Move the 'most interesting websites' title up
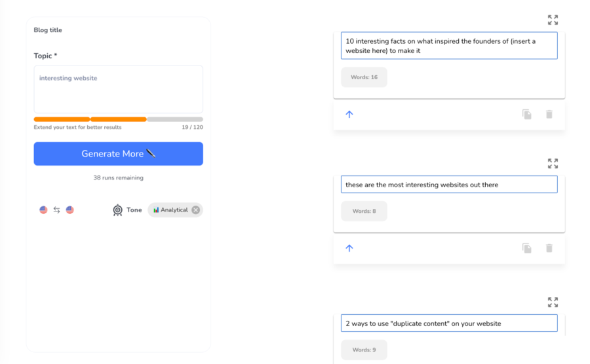Viewport: 590px width, 364px height. [x=349, y=248]
